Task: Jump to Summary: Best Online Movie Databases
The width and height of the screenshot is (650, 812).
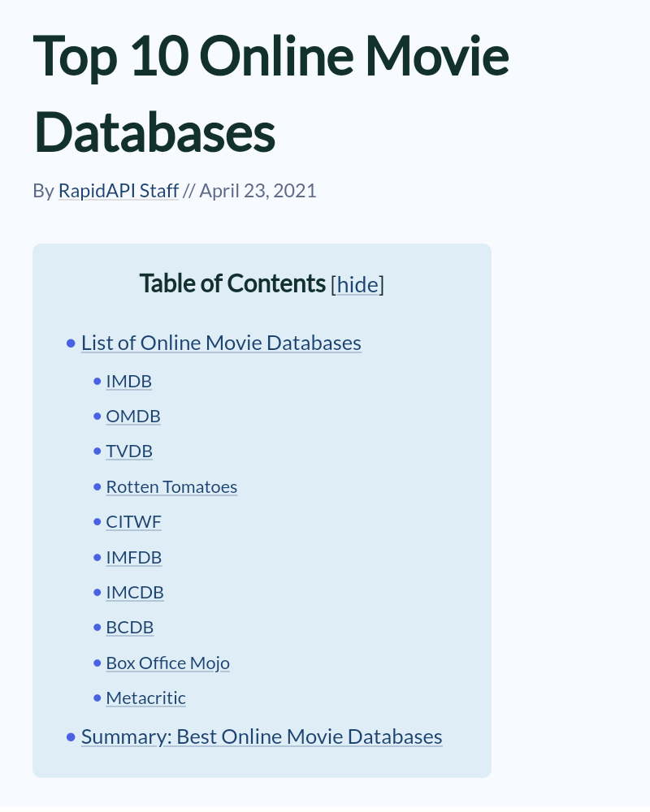Action: (262, 736)
